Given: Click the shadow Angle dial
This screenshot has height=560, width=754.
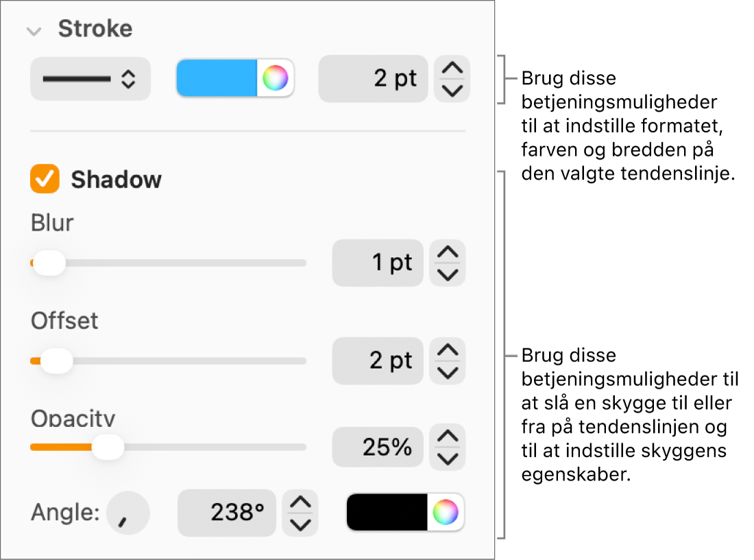Looking at the screenshot, I should (127, 513).
